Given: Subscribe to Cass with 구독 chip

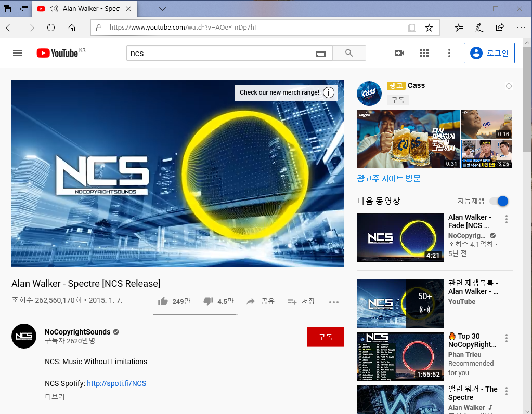Looking at the screenshot, I should point(398,100).
